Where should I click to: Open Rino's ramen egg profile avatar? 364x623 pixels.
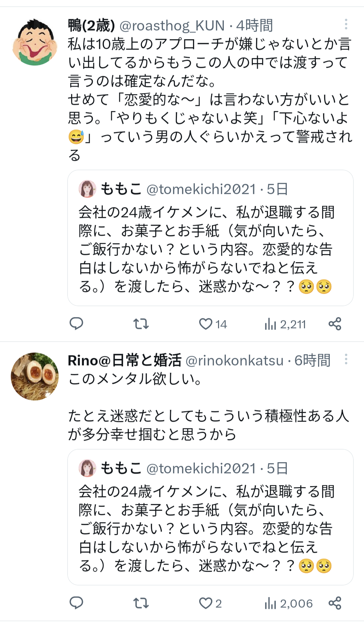point(34,376)
